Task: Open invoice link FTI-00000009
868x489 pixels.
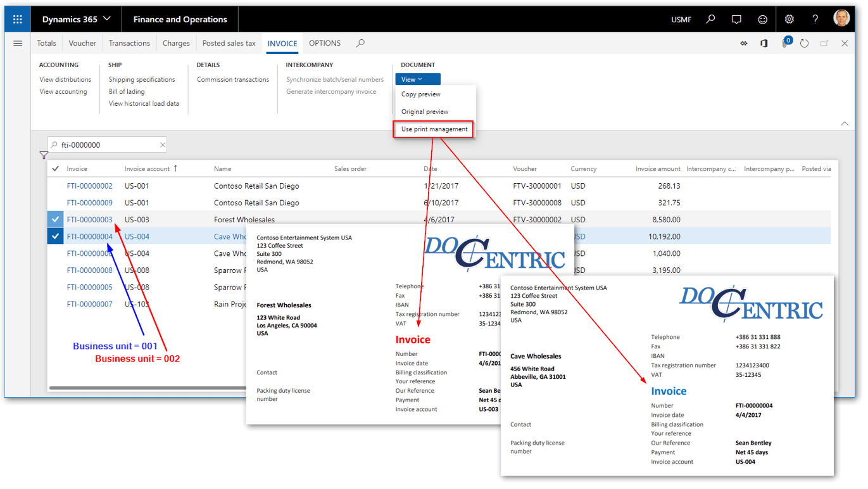Action: [x=90, y=203]
